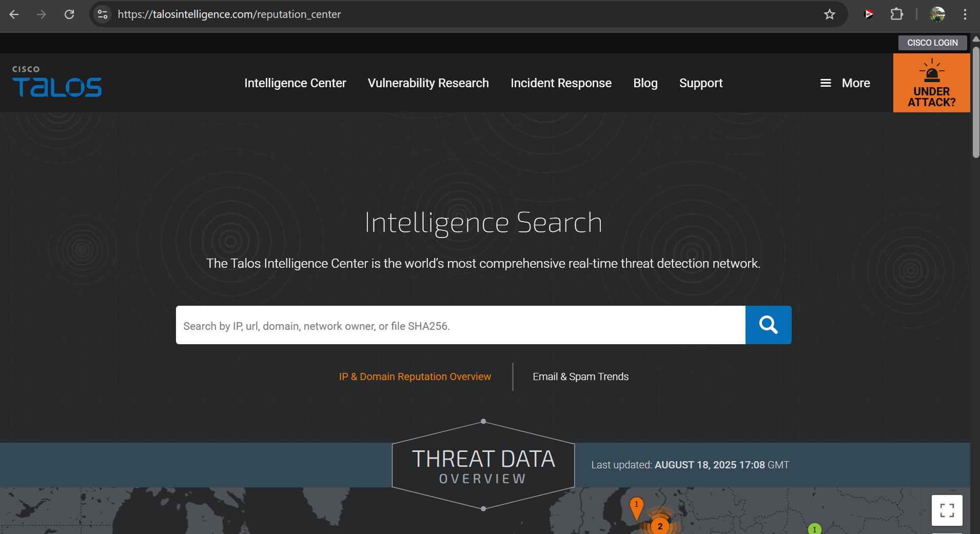This screenshot has width=980, height=534.
Task: Expand map with fullscreen icon
Action: pos(947,510)
